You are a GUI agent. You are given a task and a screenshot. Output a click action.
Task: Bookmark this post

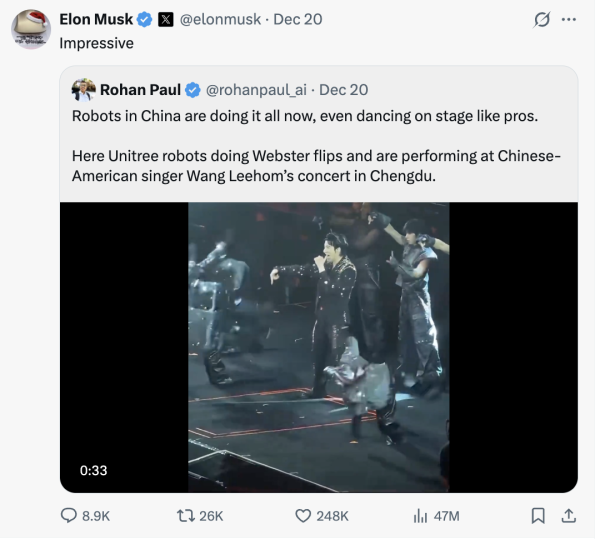pyautogui.click(x=538, y=515)
